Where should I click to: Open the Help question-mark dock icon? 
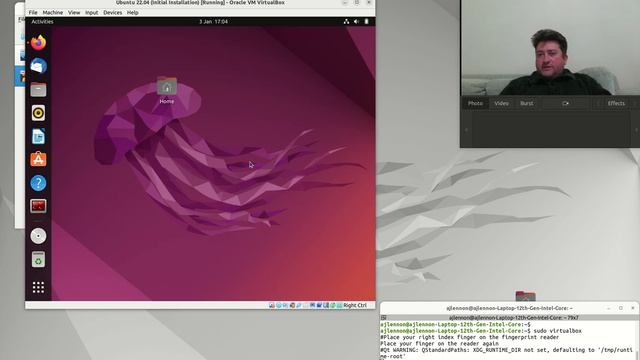(38, 183)
